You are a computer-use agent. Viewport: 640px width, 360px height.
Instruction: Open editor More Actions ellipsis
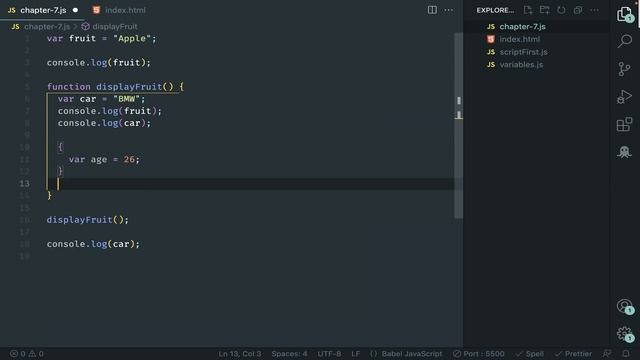tap(449, 10)
